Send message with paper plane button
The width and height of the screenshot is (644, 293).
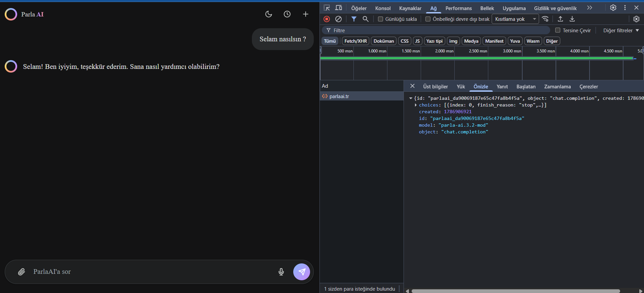pos(302,272)
